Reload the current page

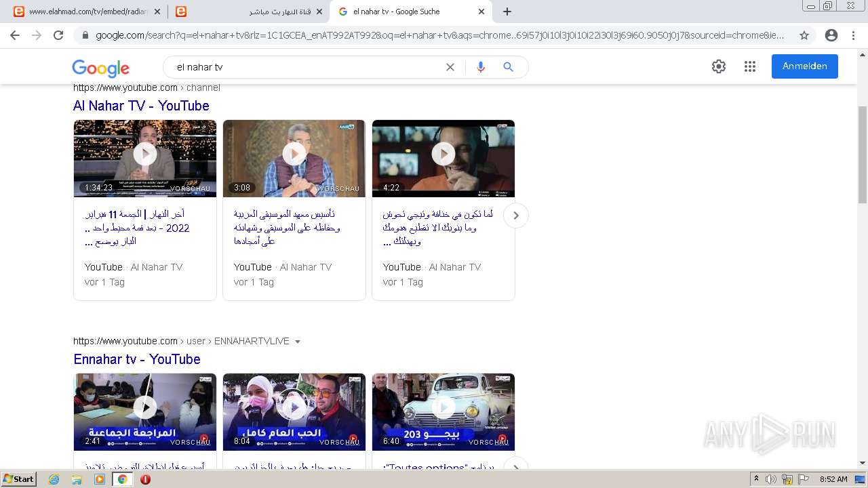click(58, 35)
